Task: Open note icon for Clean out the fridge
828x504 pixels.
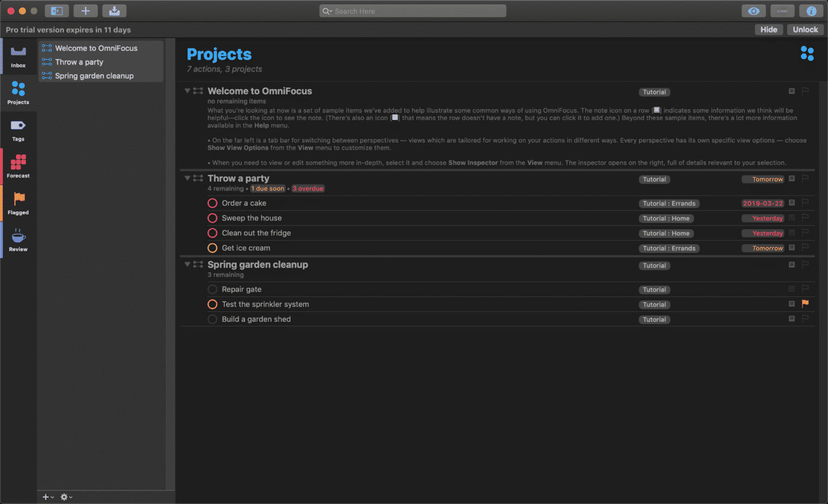Action: (x=792, y=233)
